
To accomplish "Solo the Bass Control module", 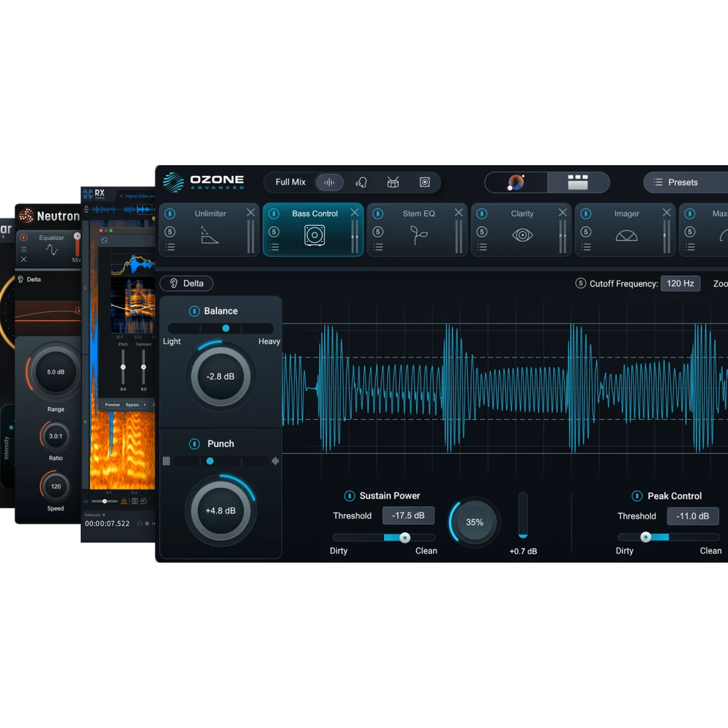I will (x=274, y=232).
